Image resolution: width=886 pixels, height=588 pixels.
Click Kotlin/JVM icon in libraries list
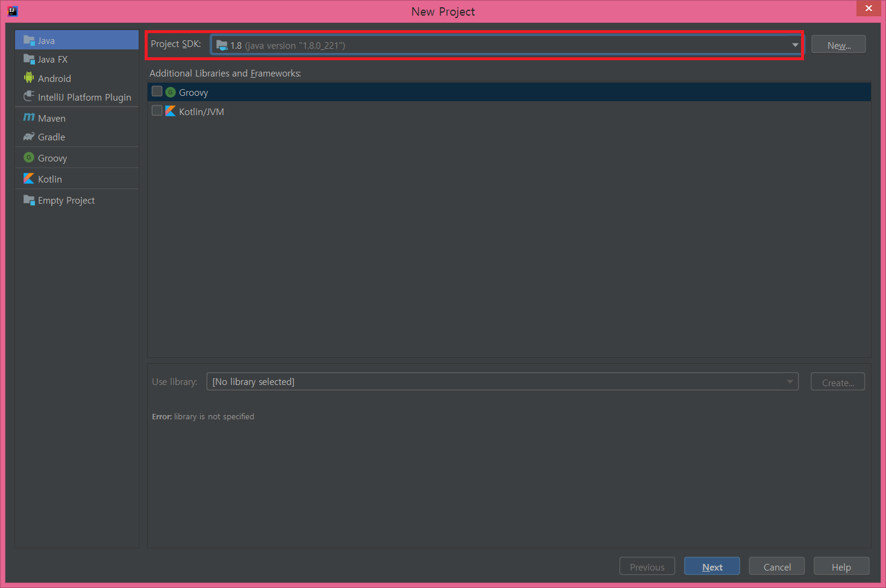click(171, 111)
